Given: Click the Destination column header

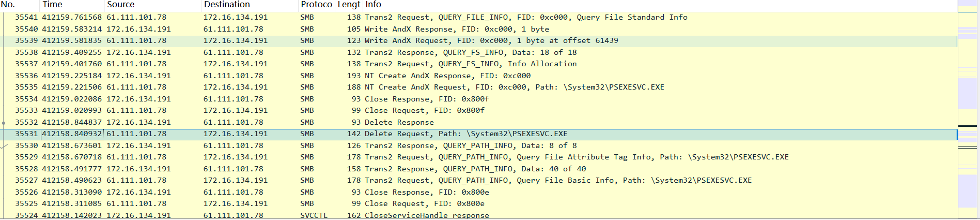Looking at the screenshot, I should click(x=250, y=5).
